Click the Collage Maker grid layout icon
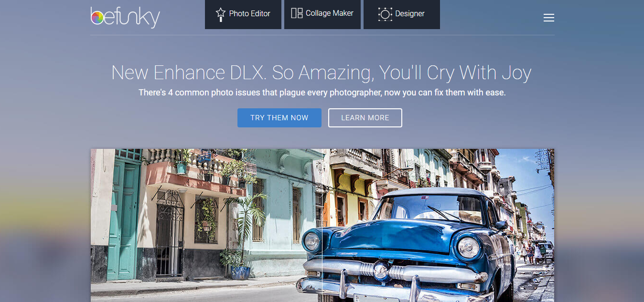The width and height of the screenshot is (644, 302). (x=297, y=13)
